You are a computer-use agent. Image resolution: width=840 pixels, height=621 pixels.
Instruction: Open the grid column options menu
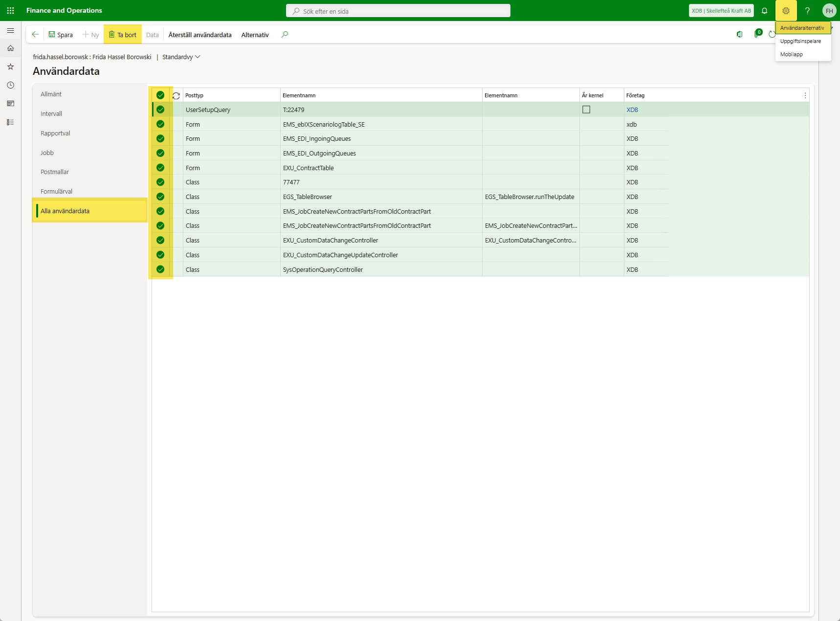[x=805, y=95]
